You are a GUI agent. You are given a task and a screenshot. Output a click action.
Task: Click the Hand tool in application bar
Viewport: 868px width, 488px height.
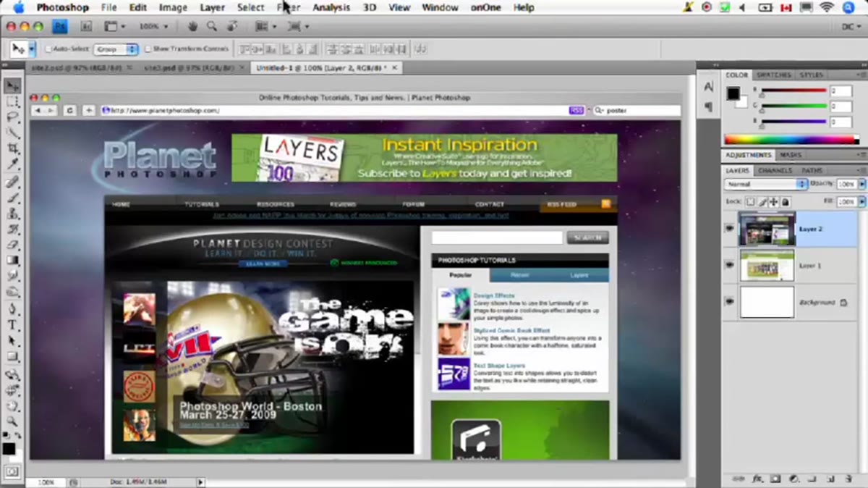click(192, 26)
